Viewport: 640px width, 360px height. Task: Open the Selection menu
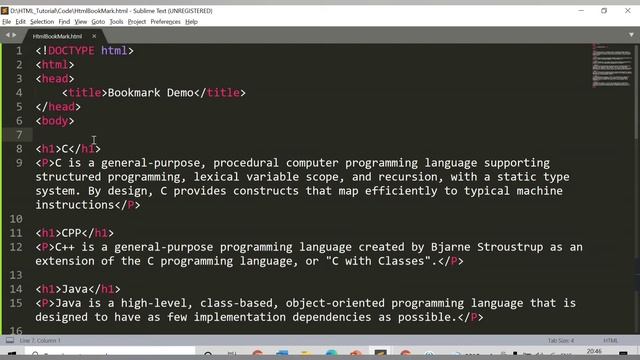tap(42, 22)
